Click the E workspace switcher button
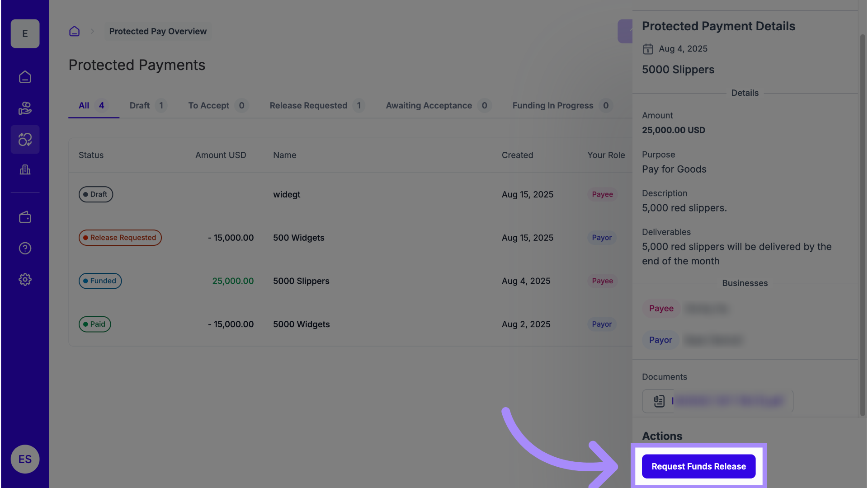Viewport: 868px width, 488px height. point(25,33)
